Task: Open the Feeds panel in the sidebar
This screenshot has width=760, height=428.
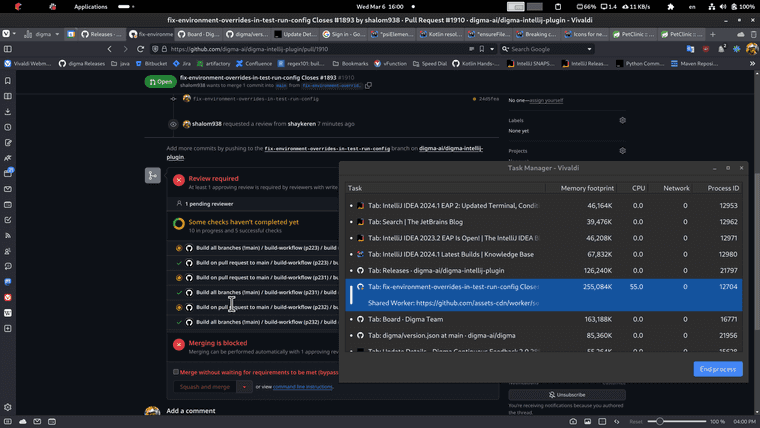Action: [x=8, y=236]
